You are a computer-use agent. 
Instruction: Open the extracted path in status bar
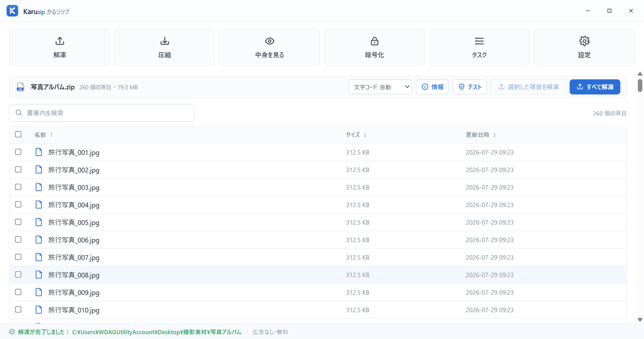(157, 332)
